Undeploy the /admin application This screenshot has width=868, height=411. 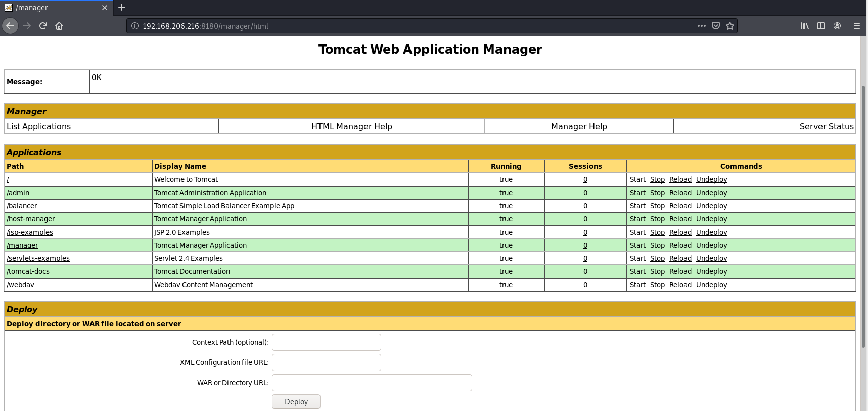712,193
